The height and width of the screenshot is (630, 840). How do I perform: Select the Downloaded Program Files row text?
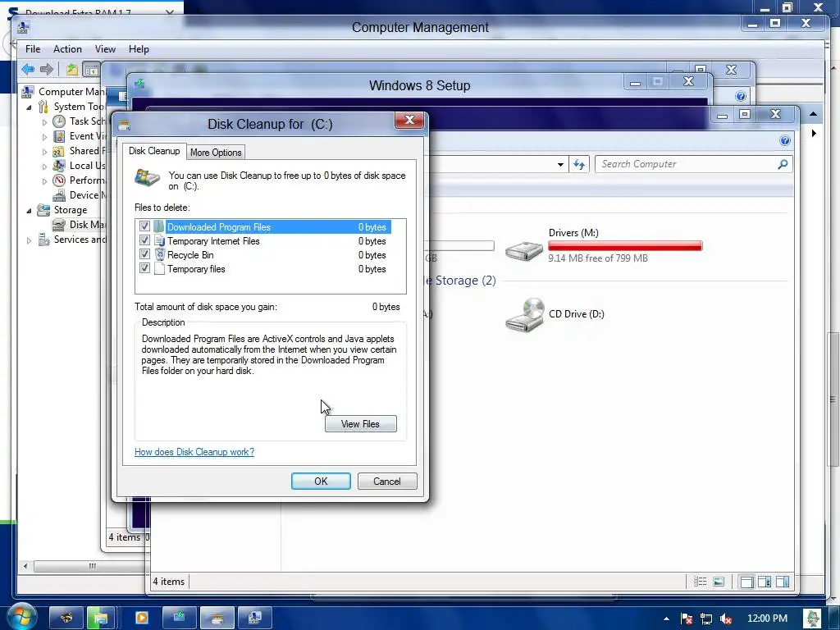(218, 227)
